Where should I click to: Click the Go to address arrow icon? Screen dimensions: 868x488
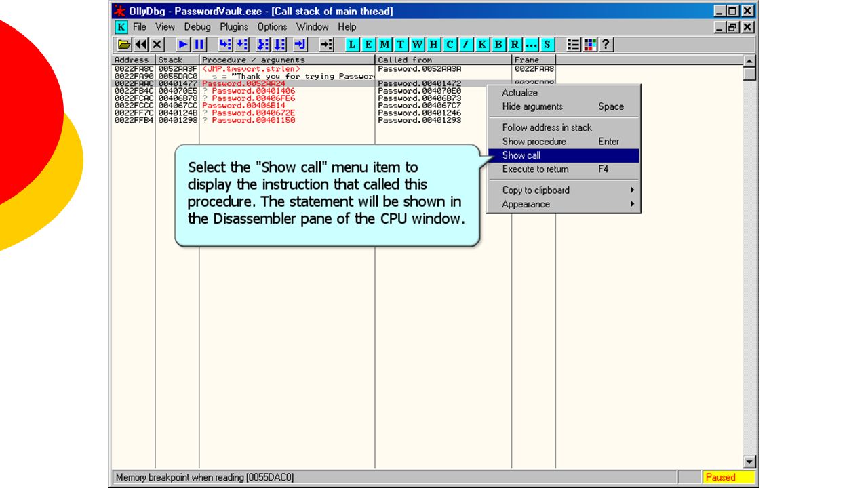pyautogui.click(x=327, y=45)
